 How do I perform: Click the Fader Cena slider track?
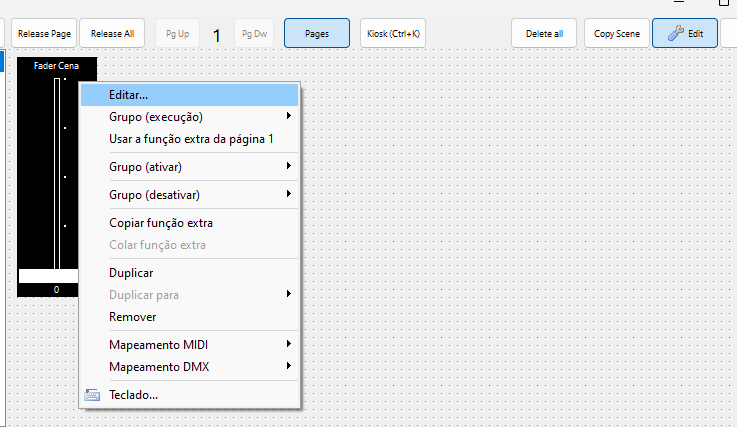click(x=57, y=170)
